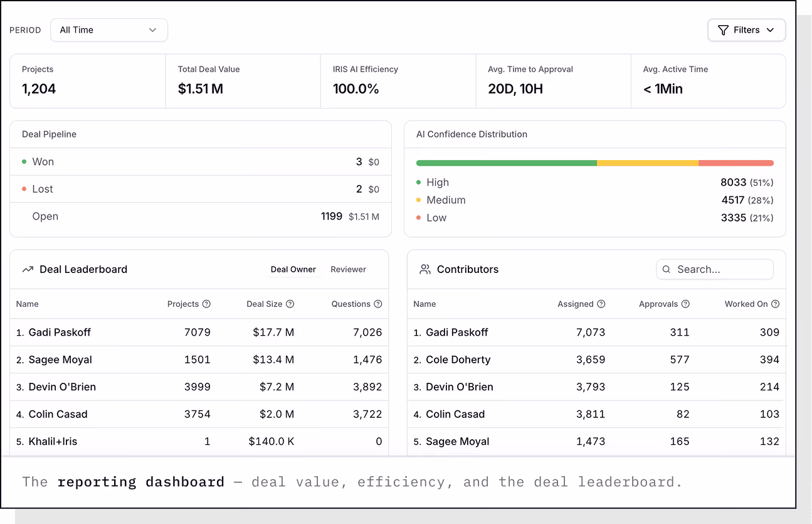Select the Lost pipeline row label

(43, 189)
